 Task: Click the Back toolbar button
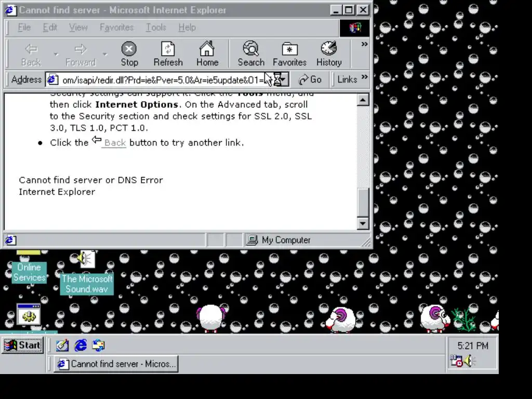click(x=31, y=54)
